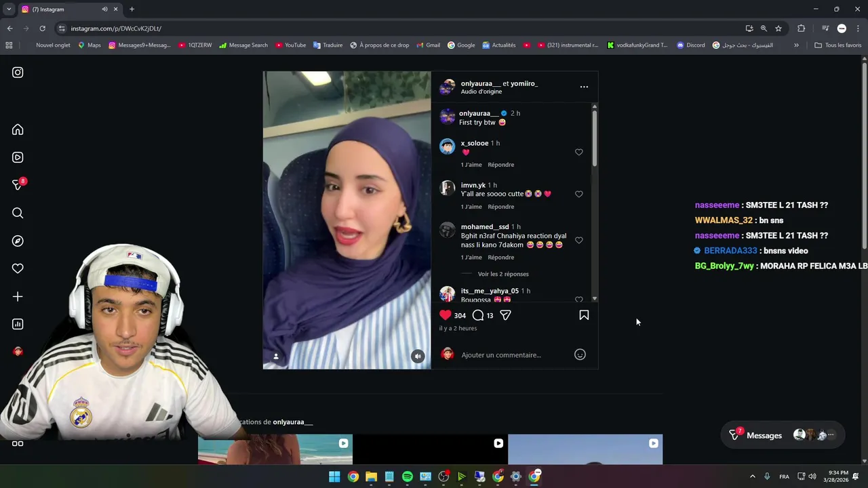Viewport: 868px width, 488px height.
Task: Like x_solooe's comment
Action: pyautogui.click(x=578, y=152)
